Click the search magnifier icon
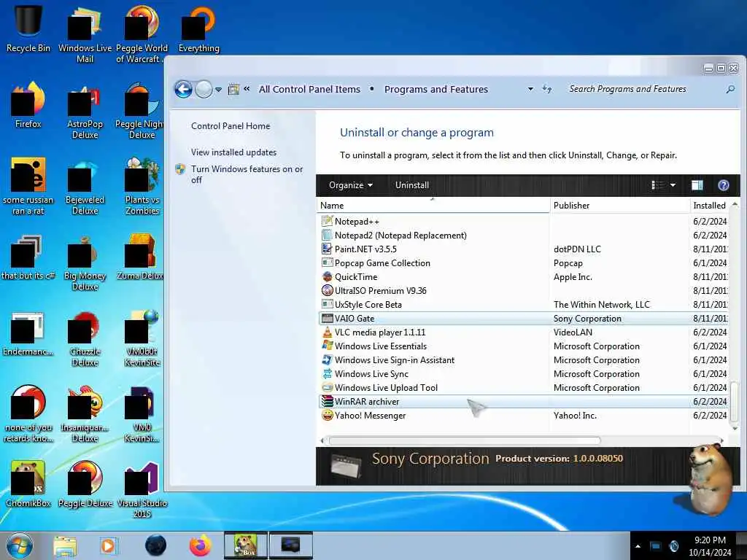747x560 pixels. (x=729, y=89)
